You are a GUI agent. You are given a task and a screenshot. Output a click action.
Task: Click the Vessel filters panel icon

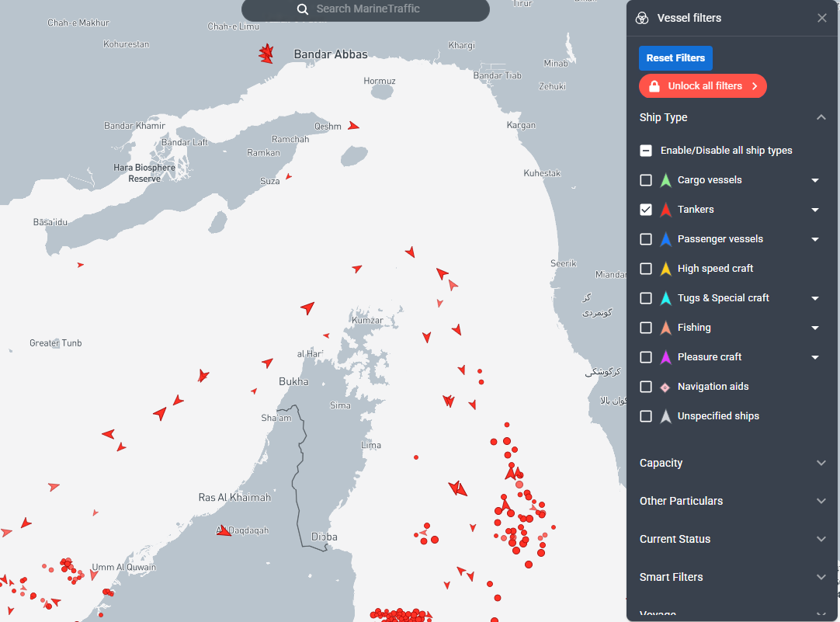[x=642, y=18]
